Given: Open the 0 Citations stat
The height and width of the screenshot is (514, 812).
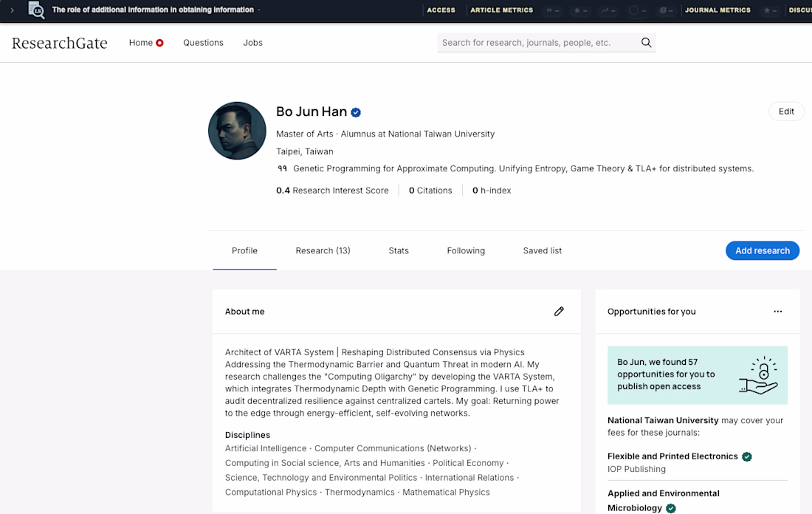Looking at the screenshot, I should (x=430, y=190).
